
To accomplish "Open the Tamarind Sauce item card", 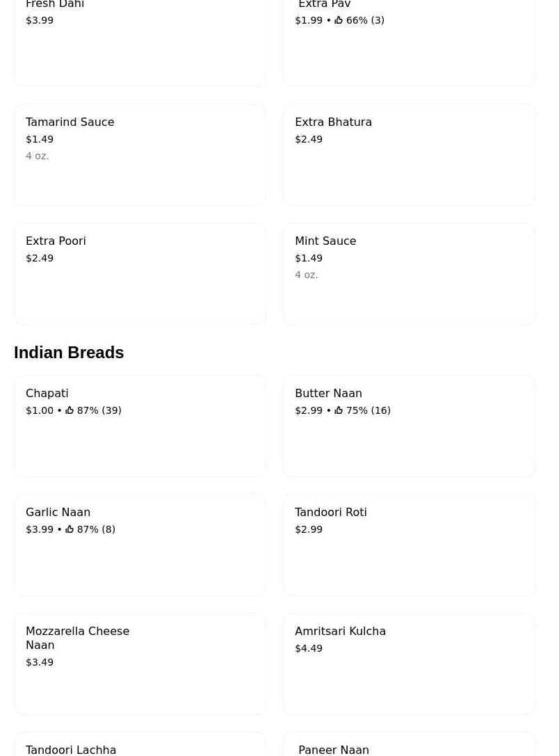I will tap(140, 154).
